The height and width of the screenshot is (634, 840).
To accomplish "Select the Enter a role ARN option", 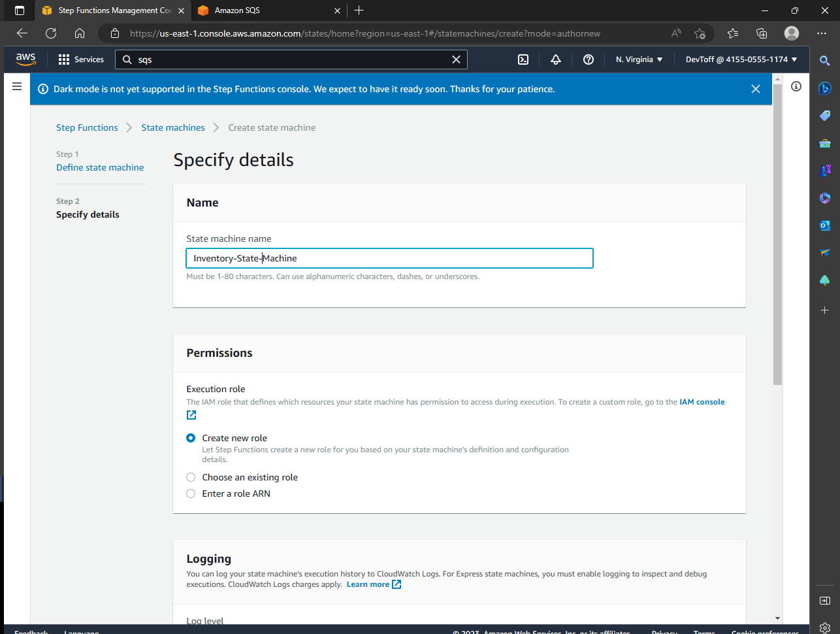I will [190, 493].
